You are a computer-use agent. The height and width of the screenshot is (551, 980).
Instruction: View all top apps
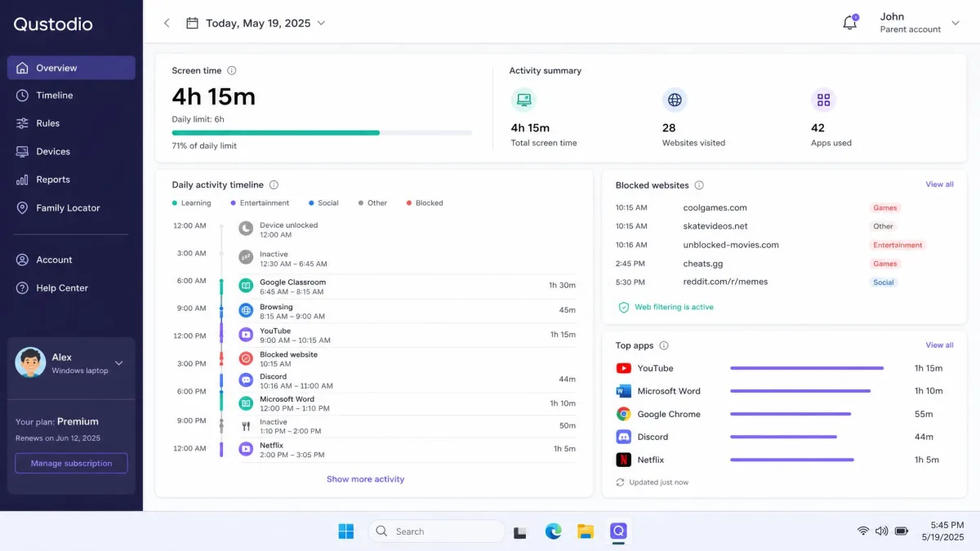click(x=939, y=345)
